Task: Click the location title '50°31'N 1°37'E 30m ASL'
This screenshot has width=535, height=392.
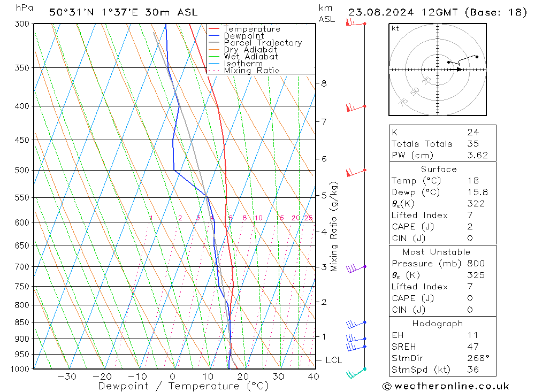Action: (x=123, y=13)
